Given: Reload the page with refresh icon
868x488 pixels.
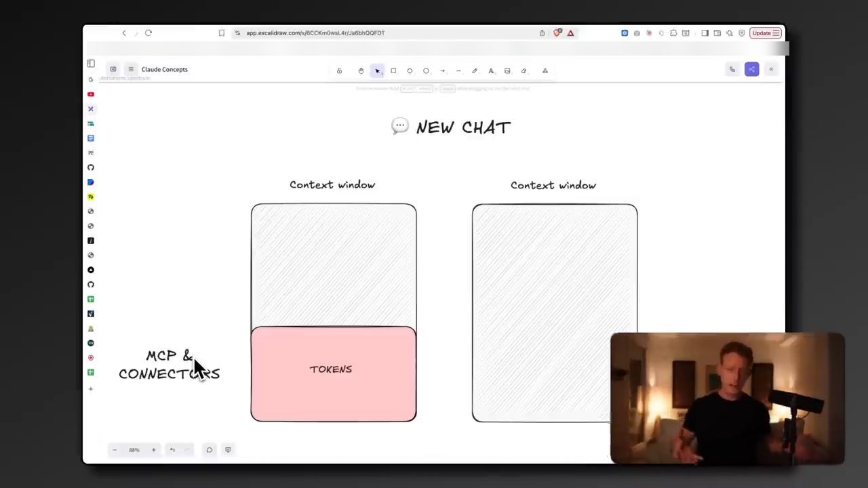Looking at the screenshot, I should [149, 33].
